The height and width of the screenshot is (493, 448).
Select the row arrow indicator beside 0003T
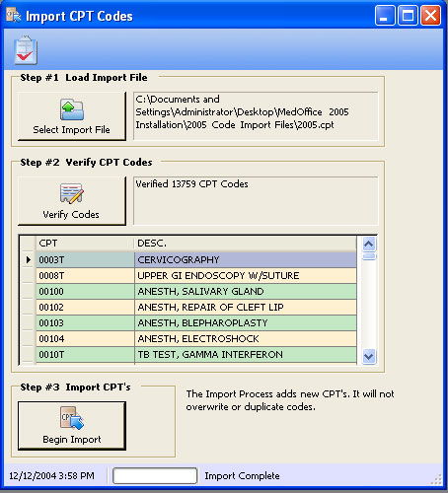tap(29, 259)
